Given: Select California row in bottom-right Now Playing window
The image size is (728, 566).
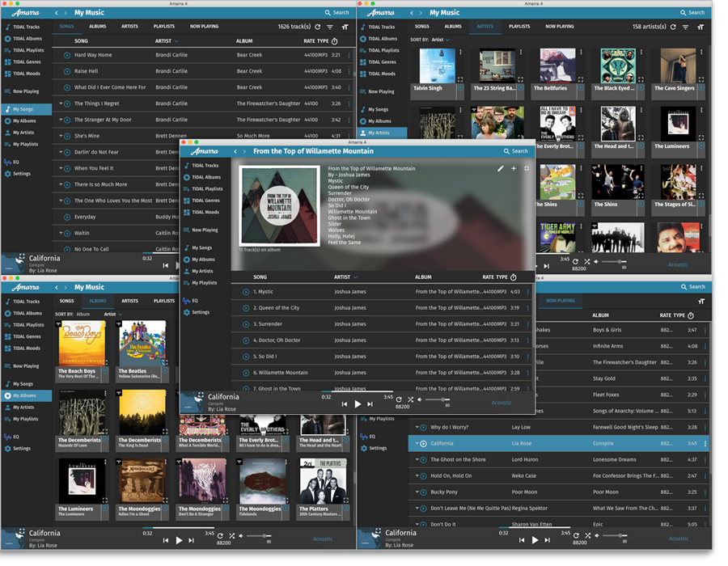Looking at the screenshot, I should pos(558,444).
